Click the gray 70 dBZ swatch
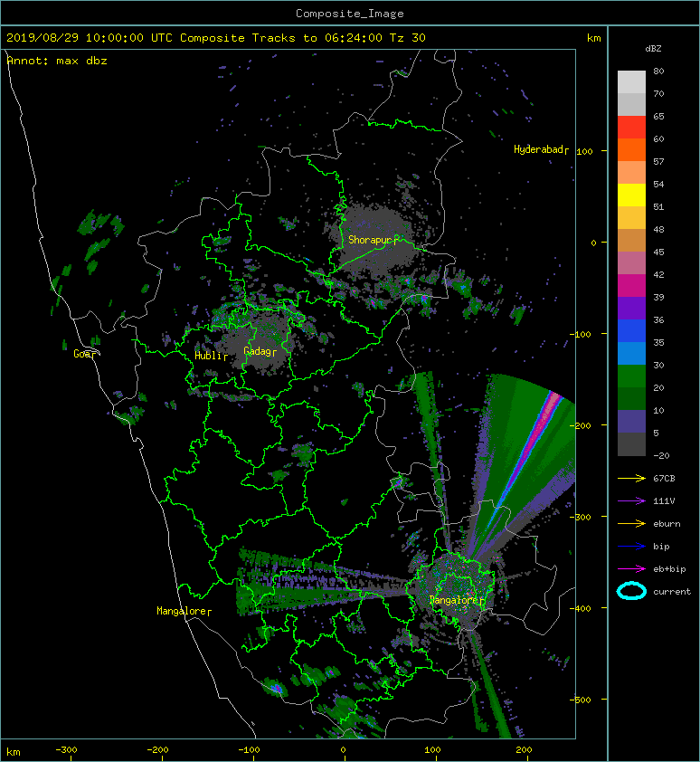 coord(631,104)
